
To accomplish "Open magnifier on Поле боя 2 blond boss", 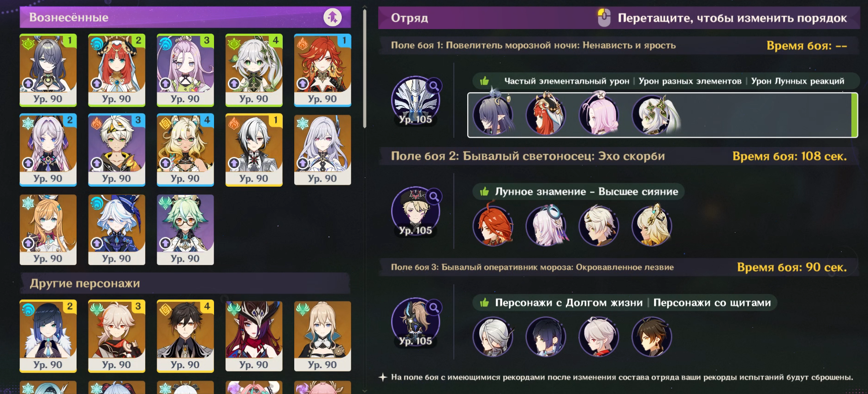I will (x=434, y=197).
